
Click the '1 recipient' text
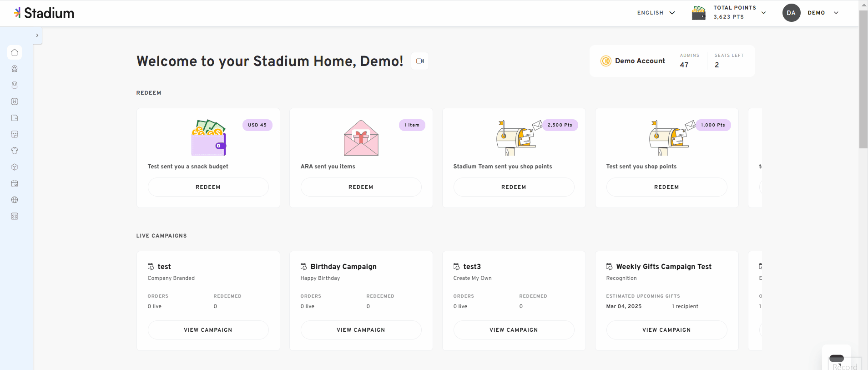tap(685, 306)
